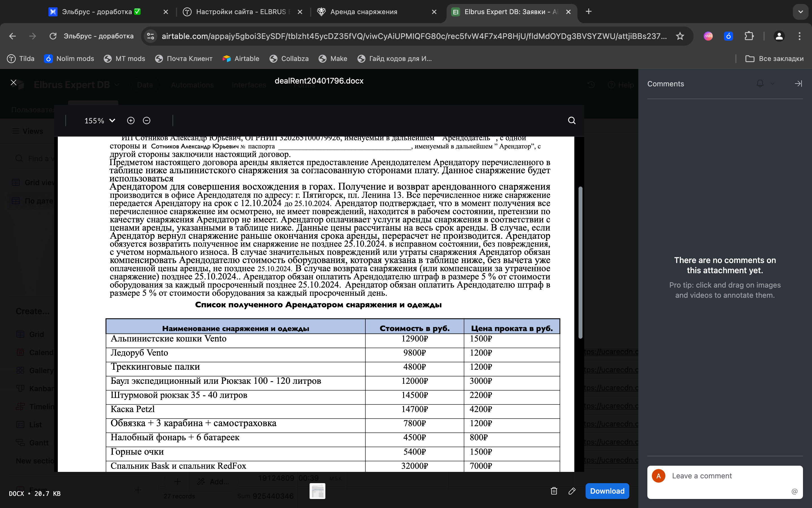Zoom in the document with plus icon

(x=131, y=121)
